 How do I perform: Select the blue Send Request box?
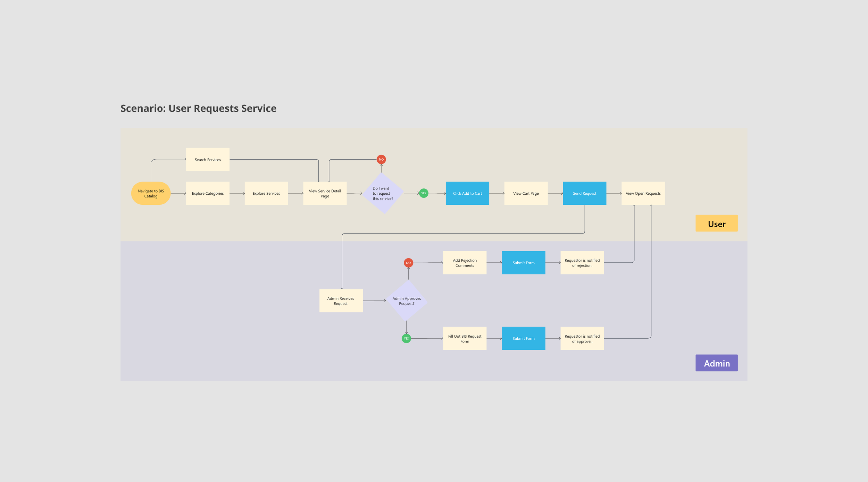click(x=584, y=193)
